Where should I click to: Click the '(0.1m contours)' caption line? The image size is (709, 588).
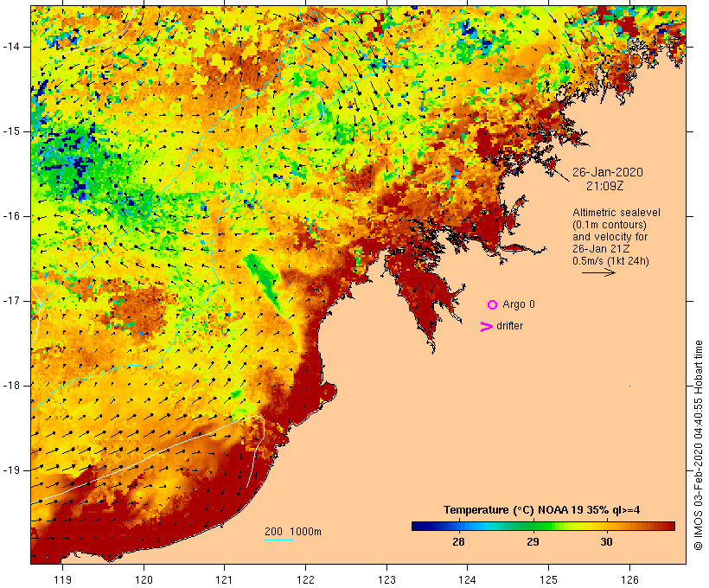pyautogui.click(x=609, y=225)
